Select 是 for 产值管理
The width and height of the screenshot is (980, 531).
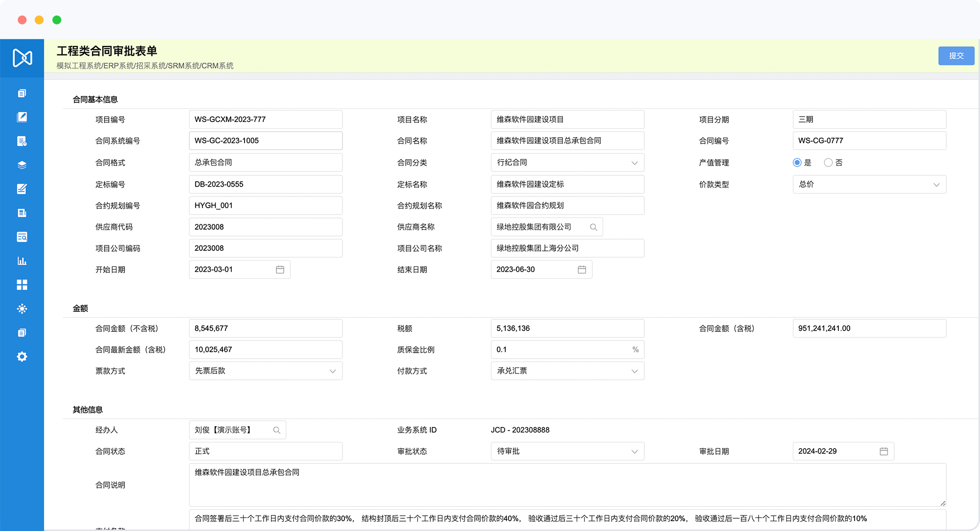(x=797, y=163)
